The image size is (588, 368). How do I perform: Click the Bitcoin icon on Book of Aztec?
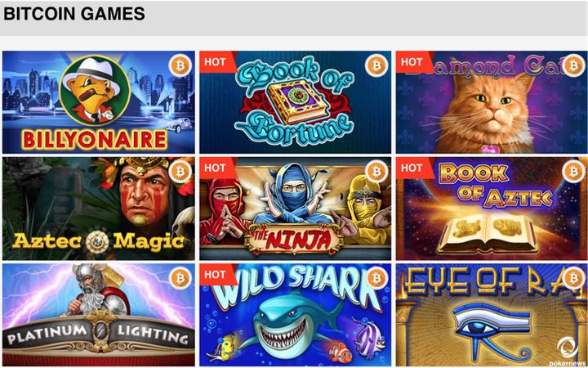(x=573, y=172)
